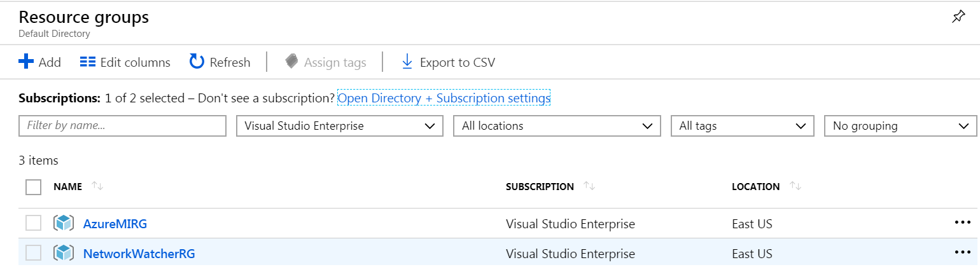Sort by the SUBSCRIPTION column arrows

click(589, 186)
